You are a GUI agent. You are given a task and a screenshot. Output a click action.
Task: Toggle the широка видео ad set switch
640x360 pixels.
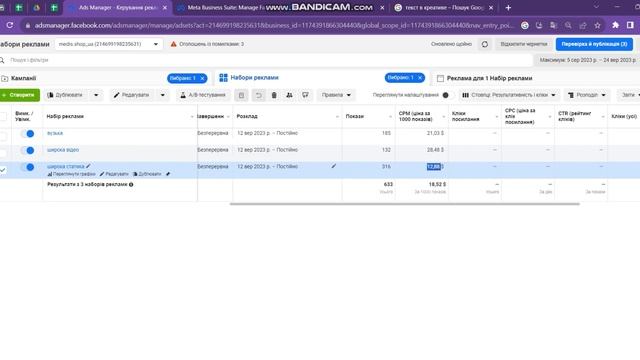click(28, 150)
